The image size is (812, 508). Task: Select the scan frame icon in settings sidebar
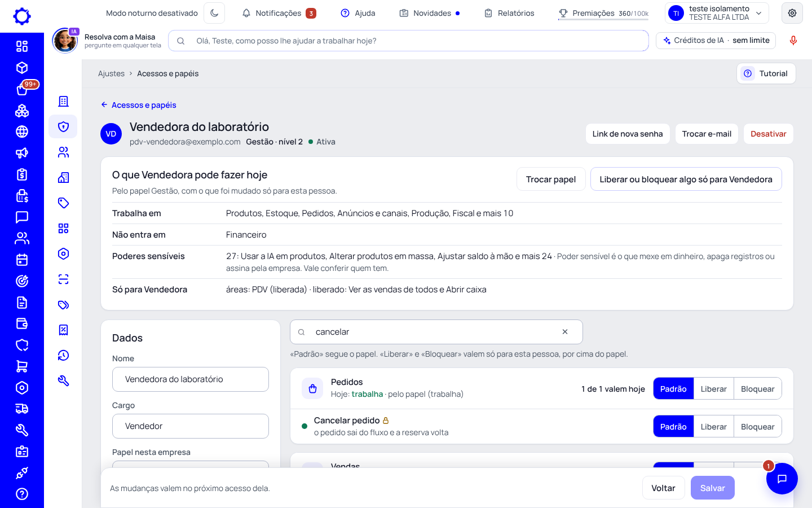tap(63, 279)
